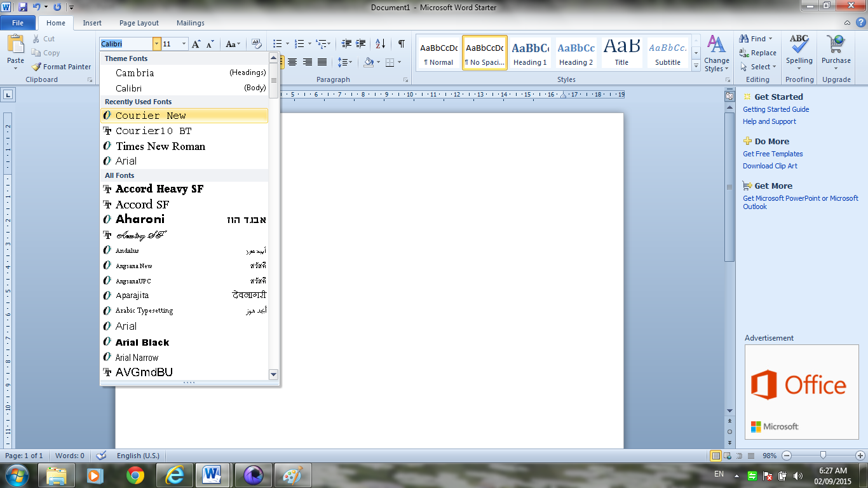Click the Sort A-Z icon

(381, 44)
